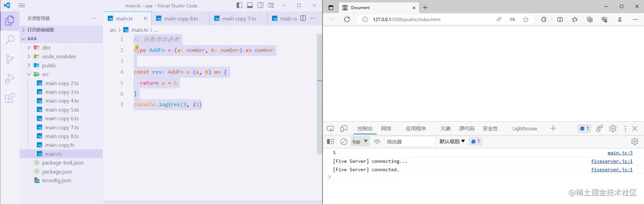Open Customize Layout icon in VS Code title bar
The height and width of the screenshot is (204, 644).
(271, 6)
